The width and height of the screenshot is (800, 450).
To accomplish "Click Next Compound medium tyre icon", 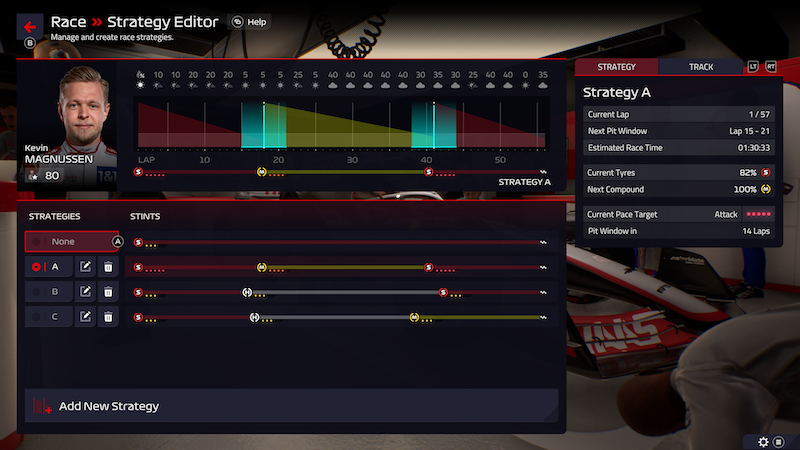I will tap(766, 189).
